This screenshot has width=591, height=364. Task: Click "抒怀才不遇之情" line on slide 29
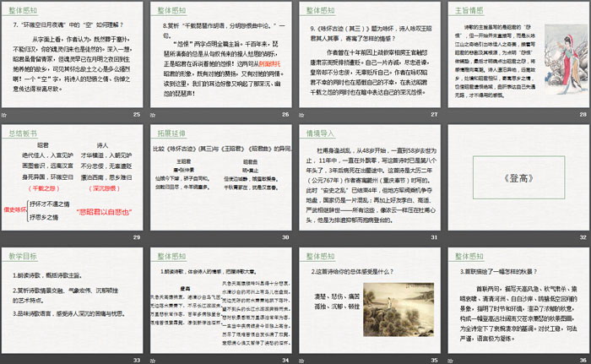click(50, 204)
